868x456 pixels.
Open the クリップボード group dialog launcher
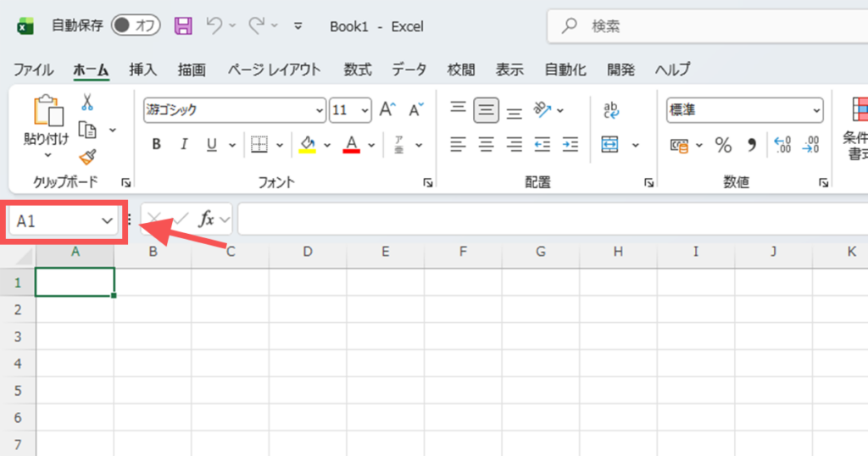tap(125, 182)
